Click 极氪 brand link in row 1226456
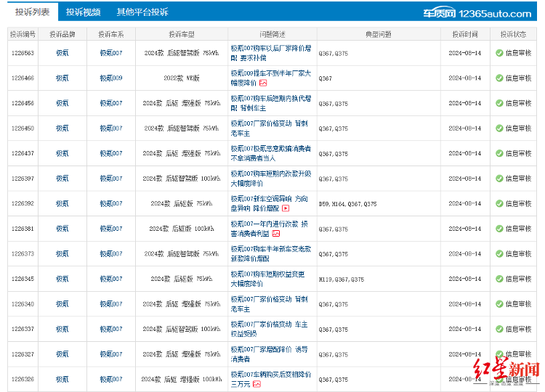 (x=62, y=103)
